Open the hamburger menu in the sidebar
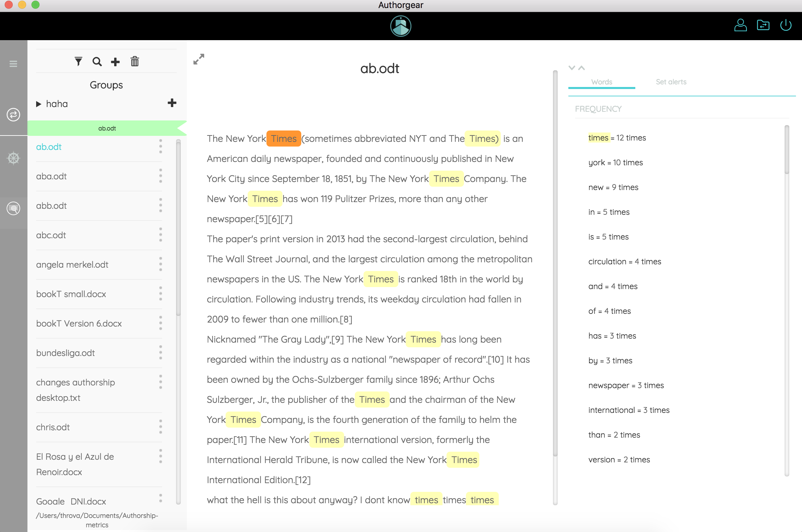This screenshot has width=802, height=532. 13,64
